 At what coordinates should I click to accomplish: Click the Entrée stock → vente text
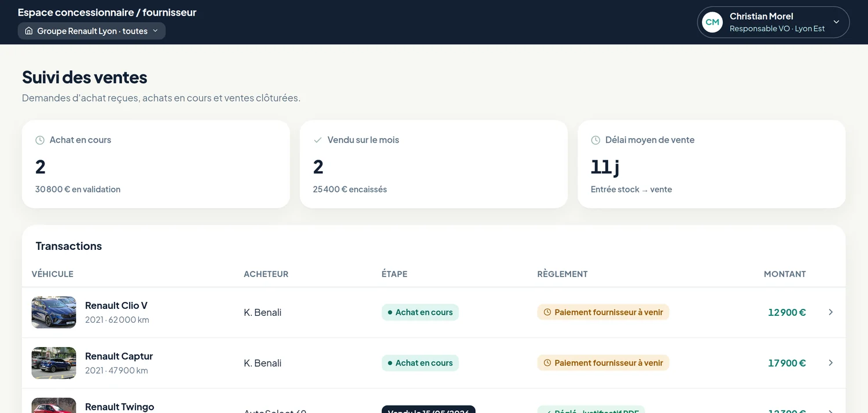631,189
